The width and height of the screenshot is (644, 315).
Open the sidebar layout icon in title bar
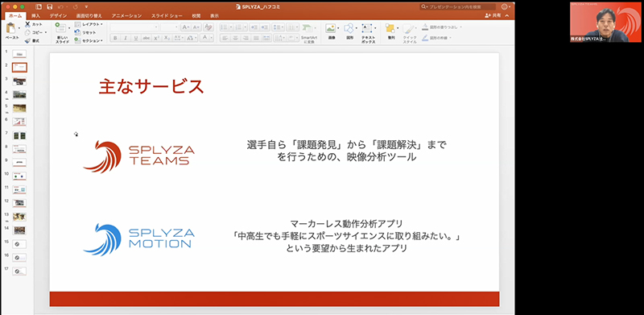(x=39, y=7)
